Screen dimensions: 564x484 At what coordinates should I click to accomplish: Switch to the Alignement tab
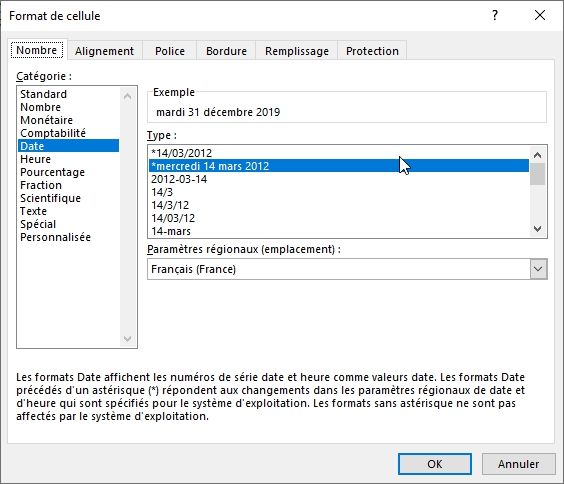104,51
